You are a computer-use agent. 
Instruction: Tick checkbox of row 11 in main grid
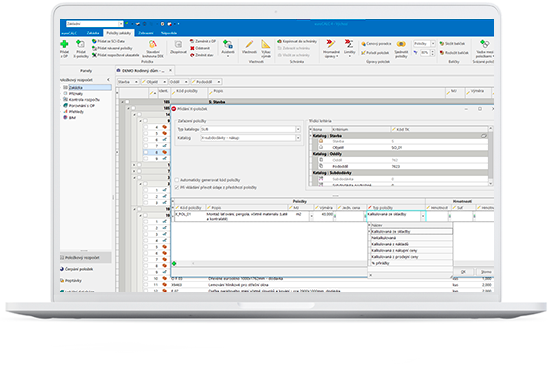point(146,284)
